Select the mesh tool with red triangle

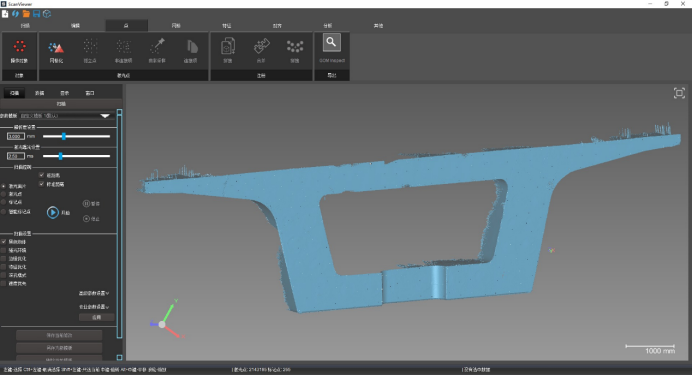click(56, 47)
